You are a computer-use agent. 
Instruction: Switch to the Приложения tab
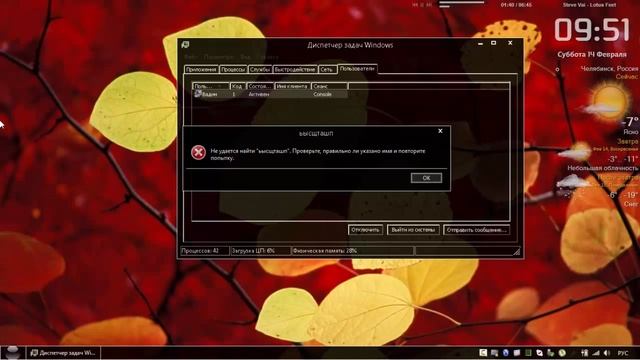[201, 69]
